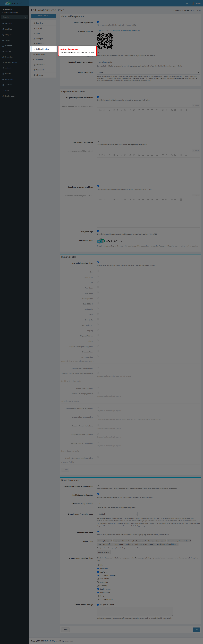
Task: Expand the Configuration sidebar menu
Action: coord(14,96)
